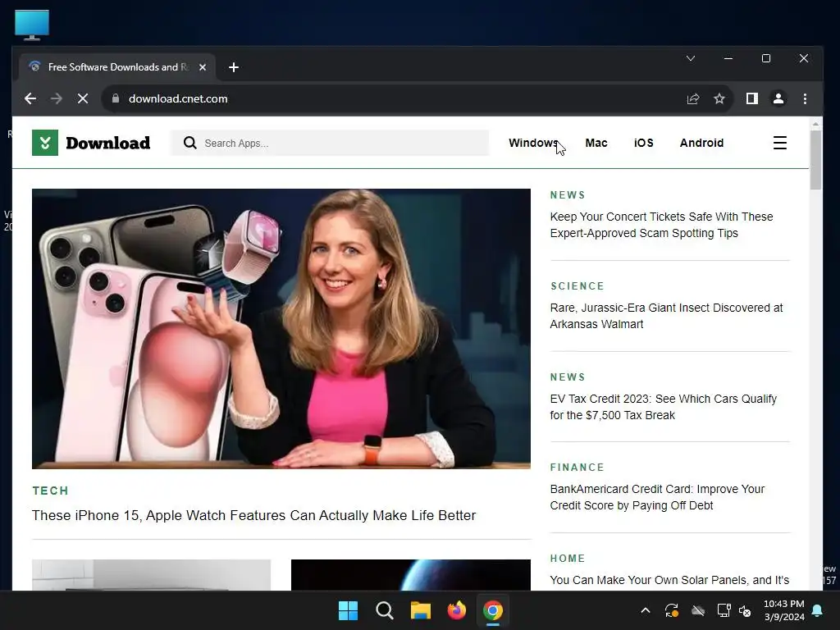Launch Firefox from taskbar

tap(456, 610)
